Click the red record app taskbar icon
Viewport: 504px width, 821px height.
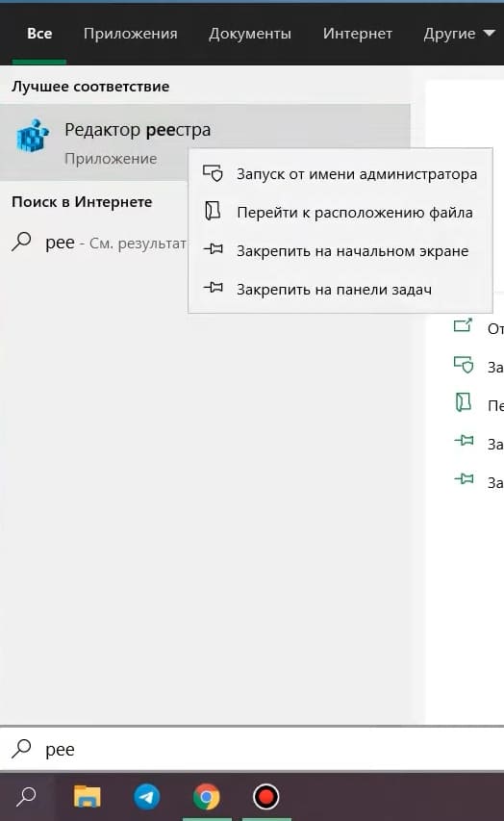pyautogui.click(x=265, y=797)
